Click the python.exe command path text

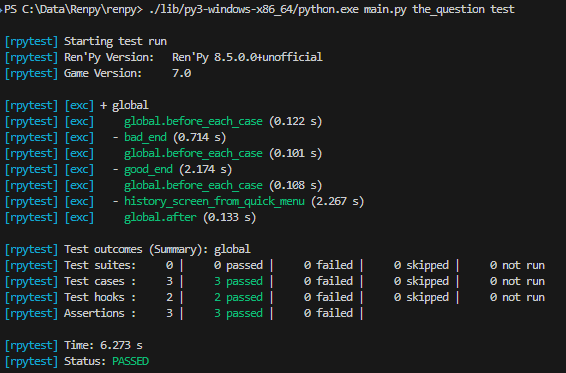point(254,9)
